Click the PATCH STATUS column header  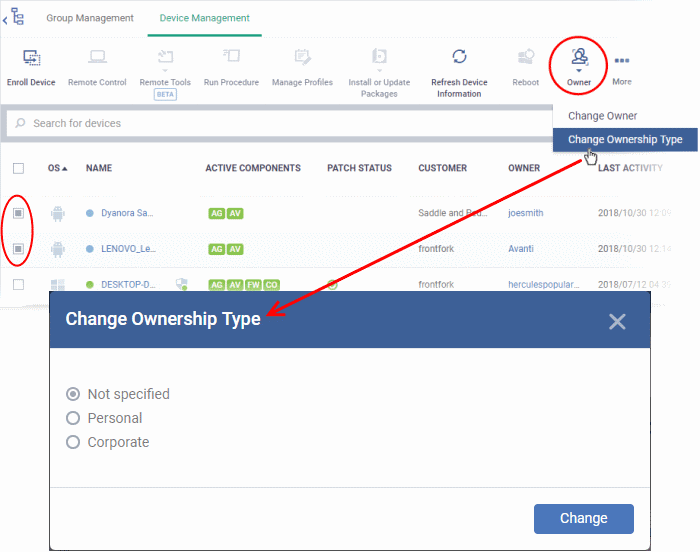coord(359,168)
